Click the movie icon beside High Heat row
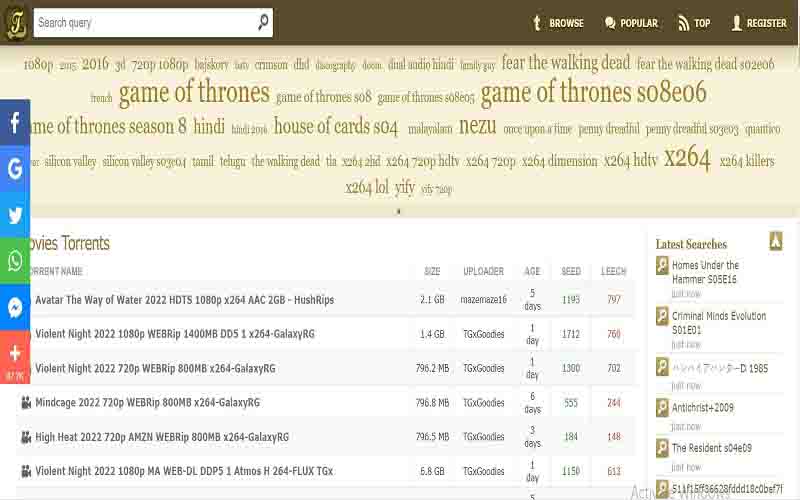 [x=26, y=437]
